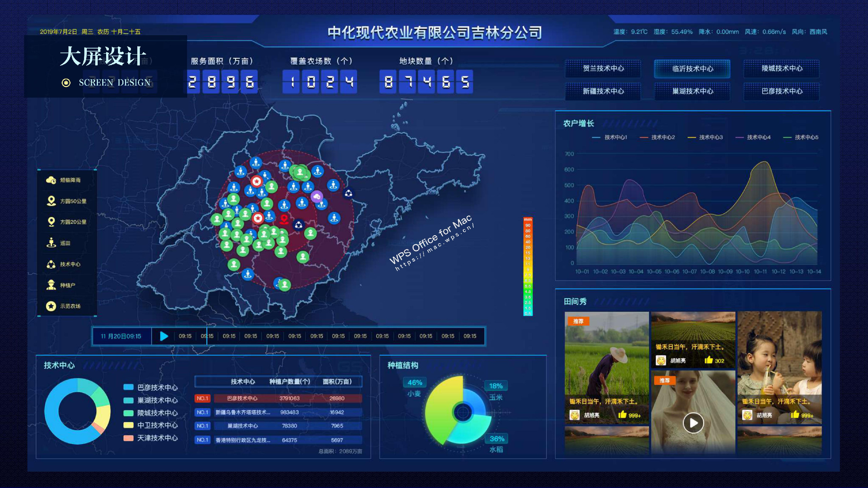Viewport: 868px width, 488px height.
Task: Switch to 新疆技术中心 tab
Action: click(603, 91)
